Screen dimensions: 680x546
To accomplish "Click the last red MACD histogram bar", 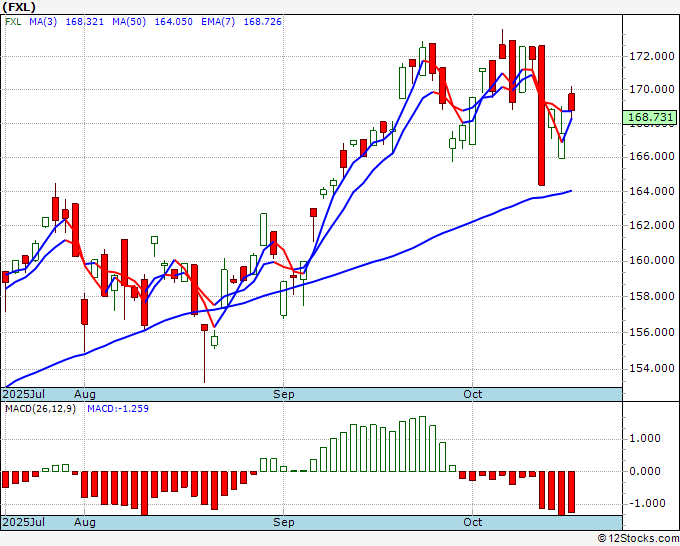I will [x=572, y=492].
